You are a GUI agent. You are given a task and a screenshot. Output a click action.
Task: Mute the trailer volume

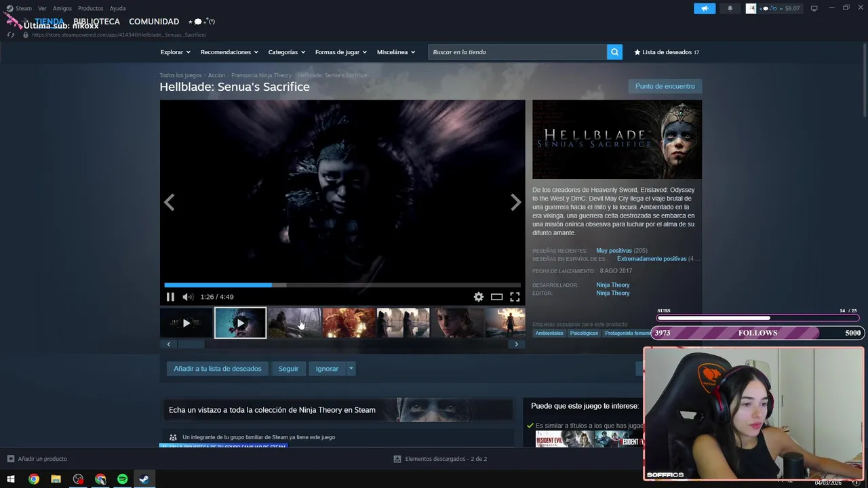coord(188,297)
